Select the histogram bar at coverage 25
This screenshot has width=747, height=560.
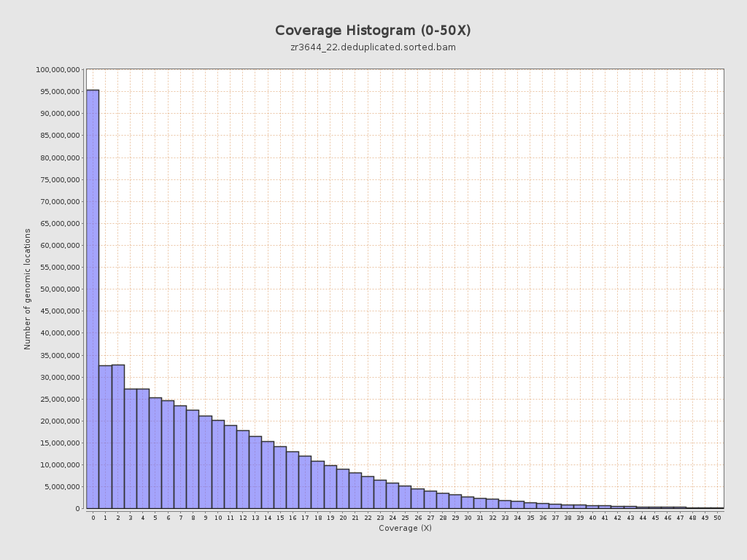tap(405, 497)
